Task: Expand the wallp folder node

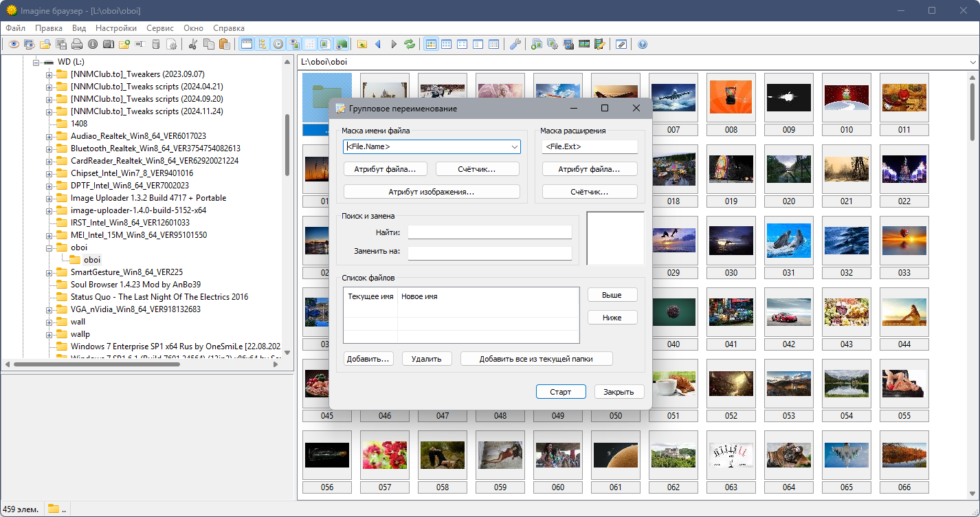Action: [x=49, y=334]
